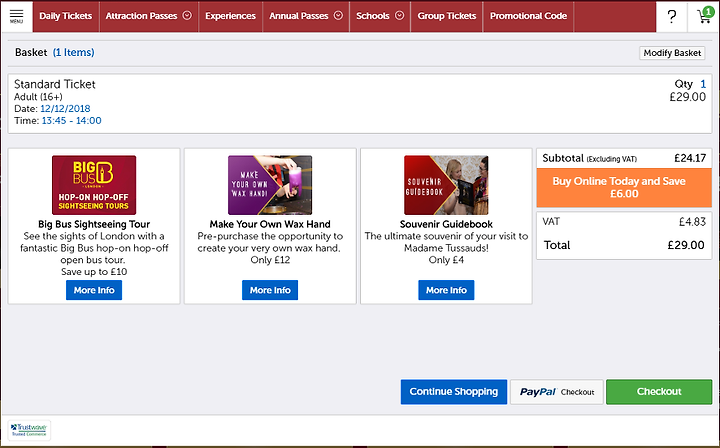Click More Info for Big Bus Sightseeing Tour

pyautogui.click(x=94, y=290)
